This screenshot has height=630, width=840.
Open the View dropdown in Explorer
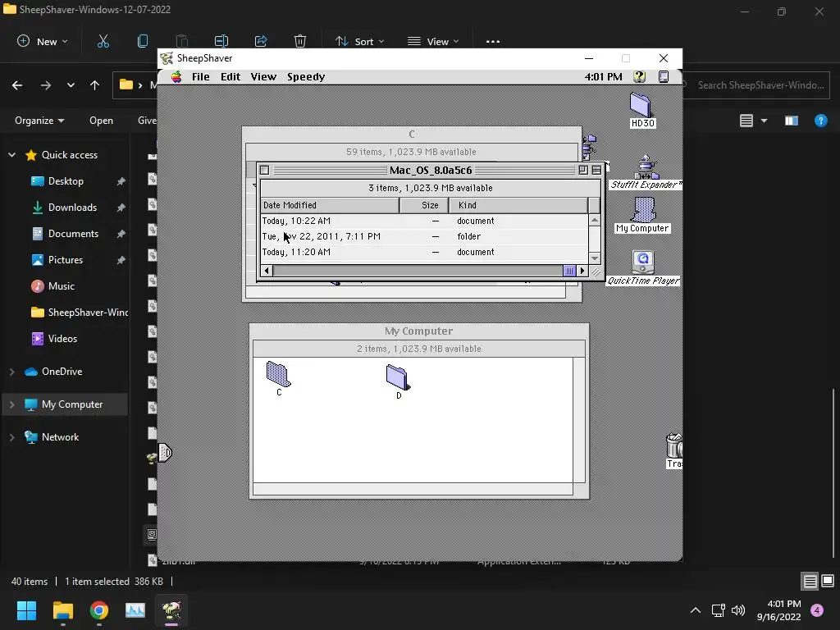[433, 41]
